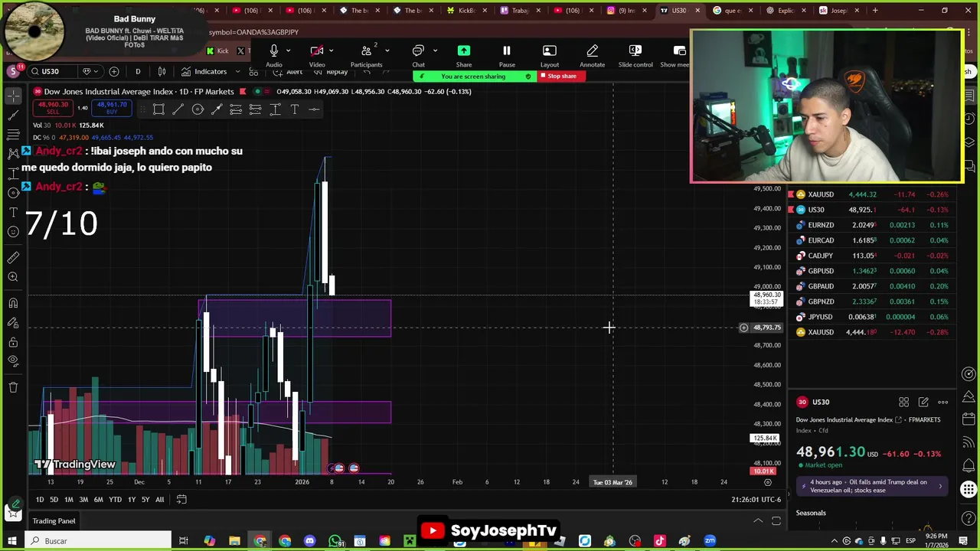Select the ruler measure tool

coord(13,257)
